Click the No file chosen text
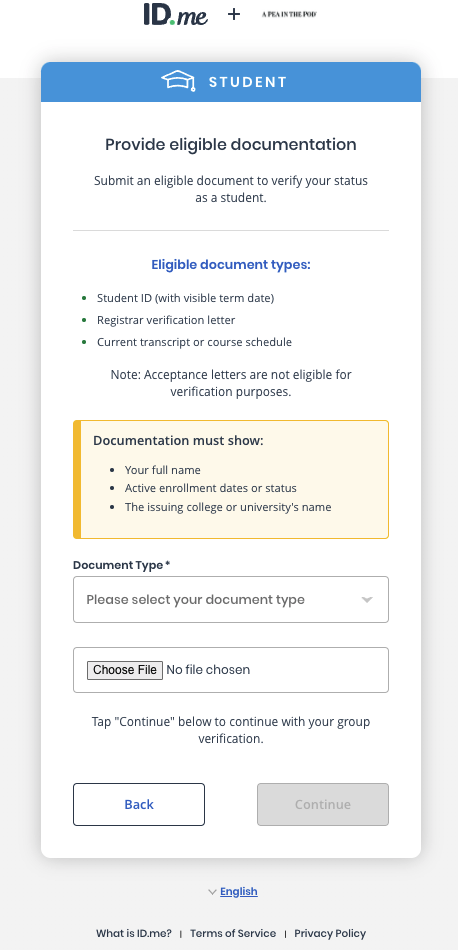This screenshot has height=950, width=458. tap(208, 669)
